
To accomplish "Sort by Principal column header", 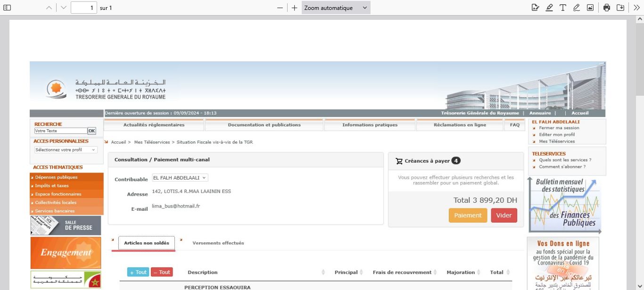I will click(x=349, y=272).
